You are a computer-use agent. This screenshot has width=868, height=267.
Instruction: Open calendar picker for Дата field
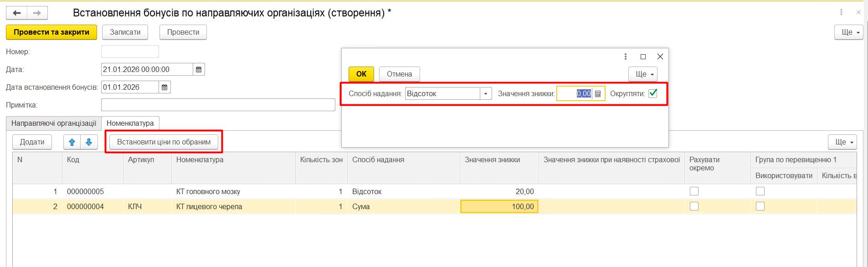pyautogui.click(x=199, y=69)
